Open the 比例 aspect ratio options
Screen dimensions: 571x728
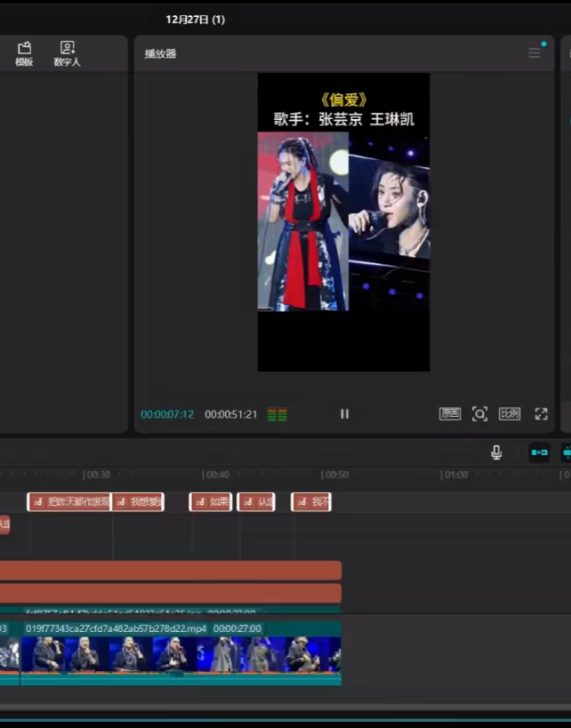click(x=510, y=414)
